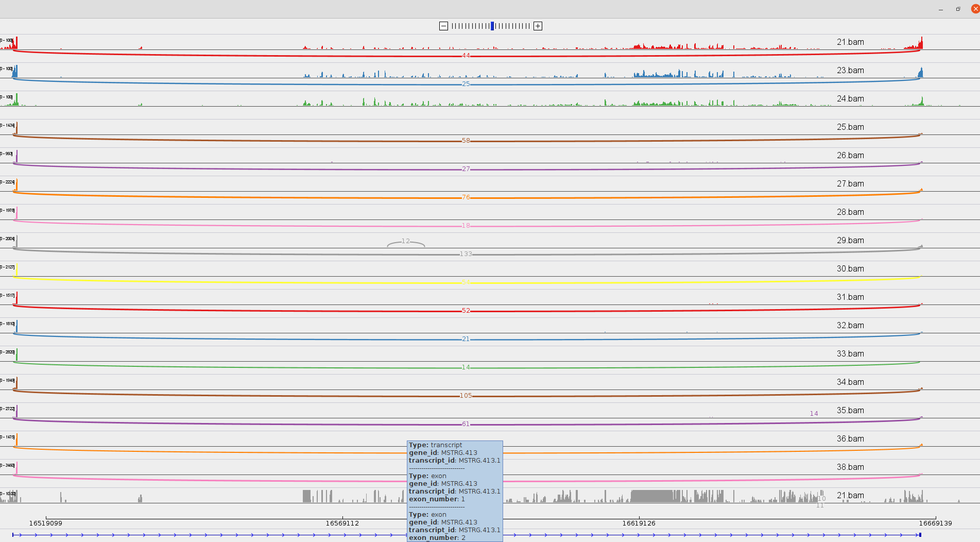The image size is (980, 542).
Task: Click the junction count 14 in 35.bam track
Action: (814, 413)
